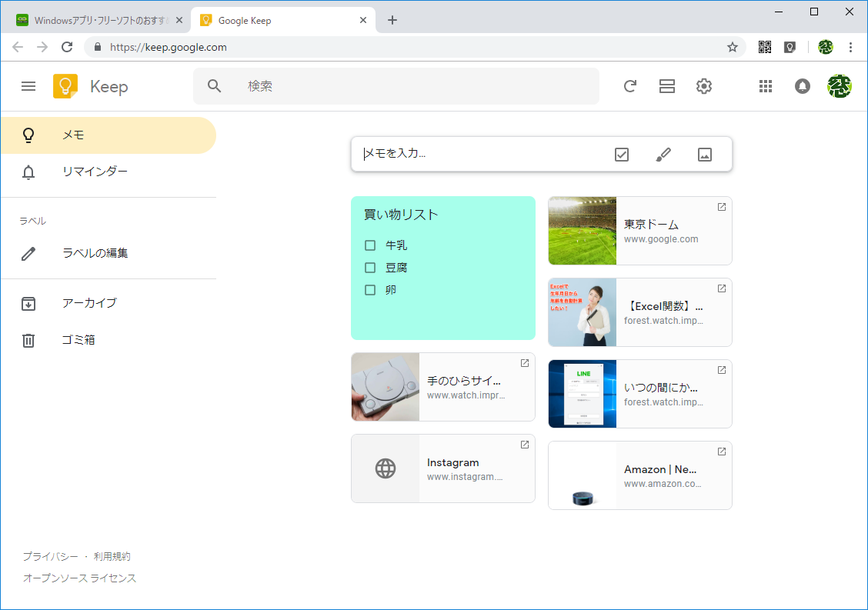Open the Amazon note in a new tab
The height and width of the screenshot is (610, 868).
click(x=721, y=452)
